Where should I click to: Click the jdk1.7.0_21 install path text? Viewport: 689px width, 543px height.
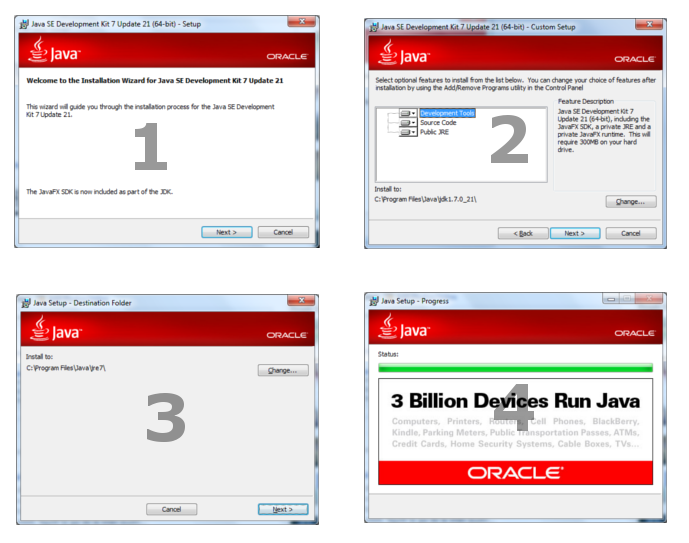(425, 199)
